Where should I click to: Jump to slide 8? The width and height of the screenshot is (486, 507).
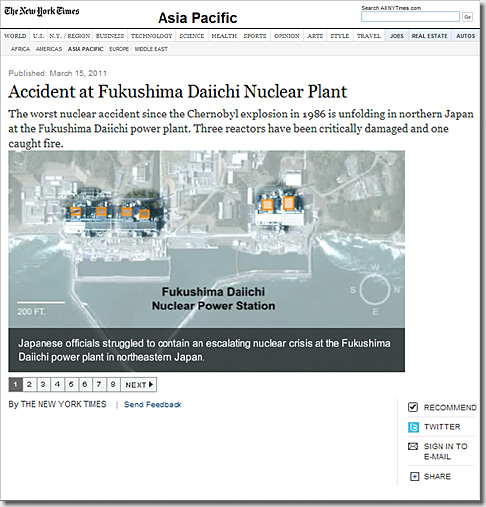113,385
